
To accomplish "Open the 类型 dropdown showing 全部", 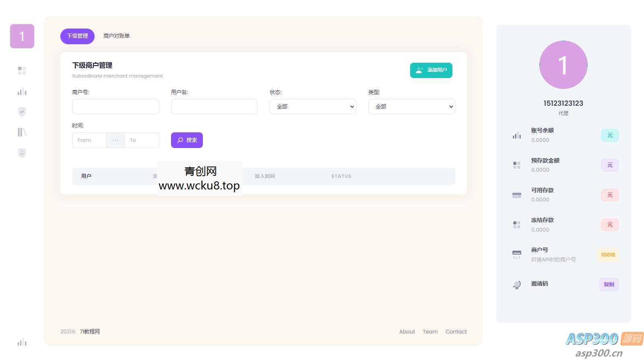I will 411,107.
